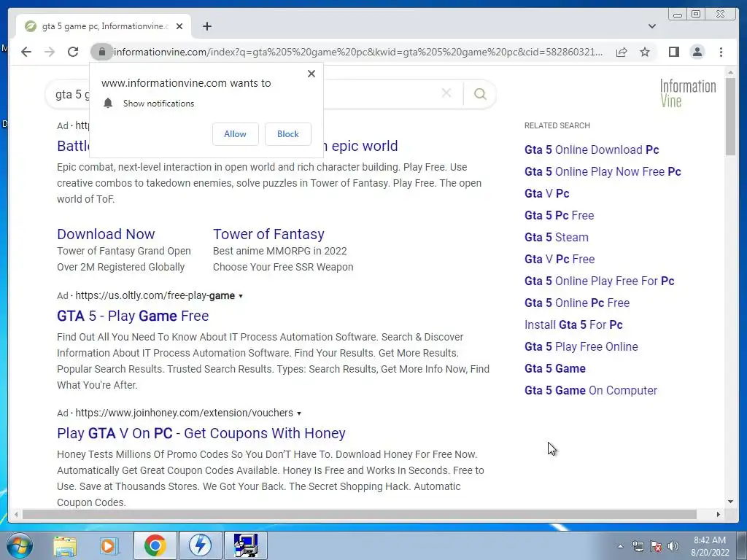Select Gta 5 Pc Free related search
Screen dimensions: 747x560
click(560, 215)
